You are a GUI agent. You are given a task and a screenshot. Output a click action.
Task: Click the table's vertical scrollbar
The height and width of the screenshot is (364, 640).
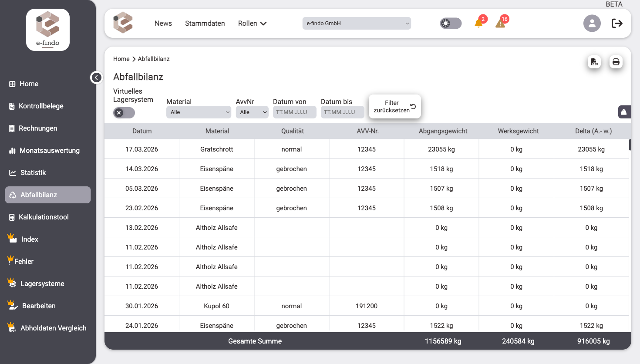630,145
